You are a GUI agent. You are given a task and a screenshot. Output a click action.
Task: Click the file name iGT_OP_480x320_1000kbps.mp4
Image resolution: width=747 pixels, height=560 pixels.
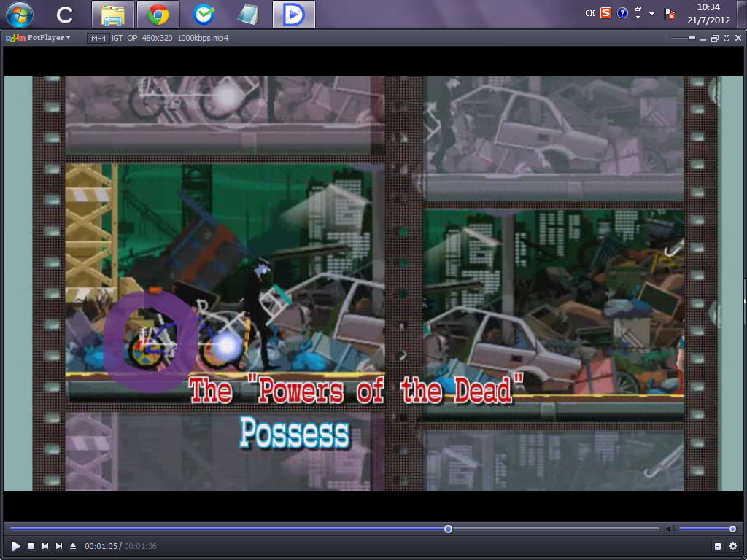[170, 38]
